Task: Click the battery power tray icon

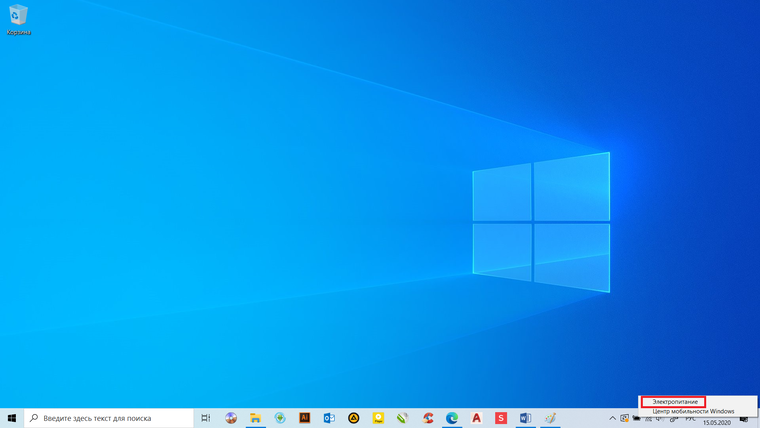Action: point(636,418)
